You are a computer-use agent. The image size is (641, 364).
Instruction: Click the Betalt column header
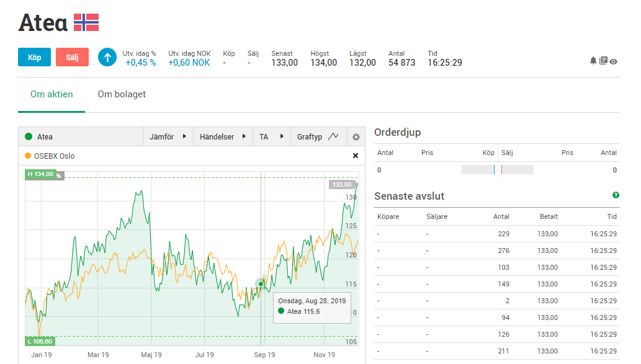coord(549,216)
